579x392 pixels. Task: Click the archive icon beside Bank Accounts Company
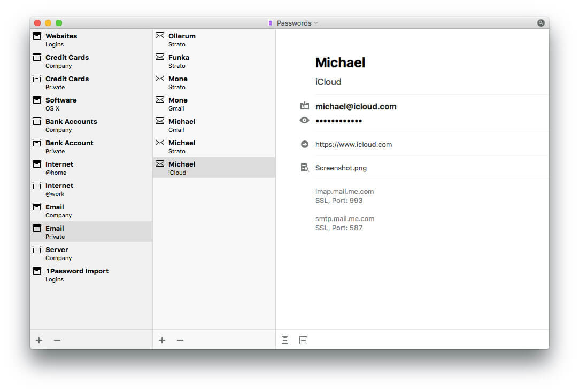(37, 121)
